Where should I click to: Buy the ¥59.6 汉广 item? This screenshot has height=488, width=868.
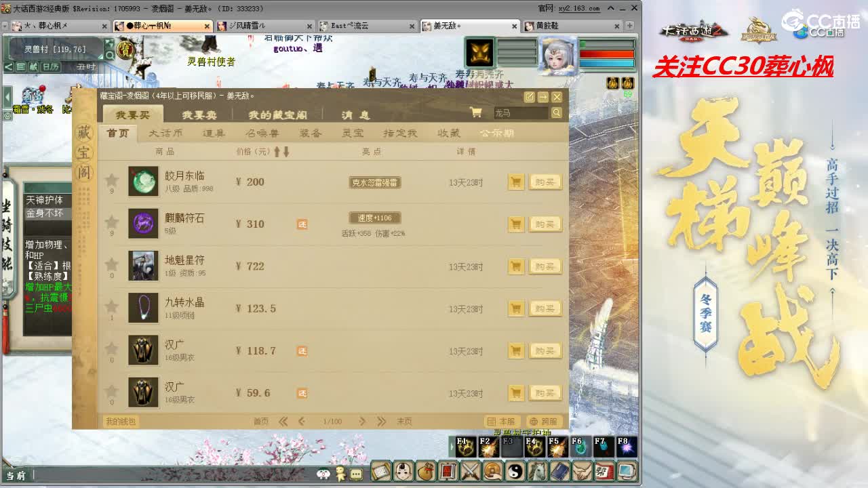click(545, 393)
